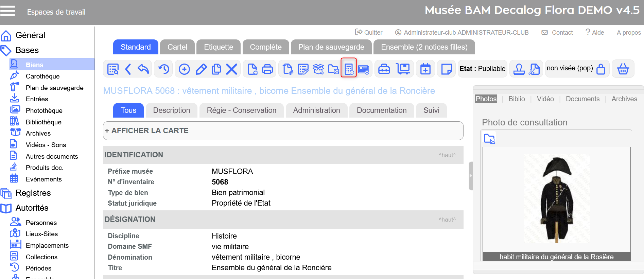Expand the Registres section in sidebar
This screenshot has height=279, width=644.
pyautogui.click(x=33, y=193)
